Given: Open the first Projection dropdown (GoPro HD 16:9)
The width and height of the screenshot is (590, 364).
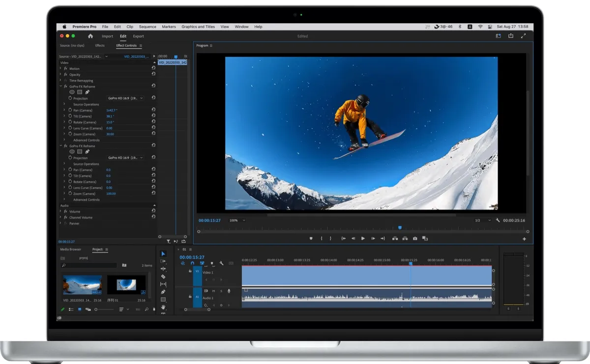Looking at the screenshot, I should 126,98.
